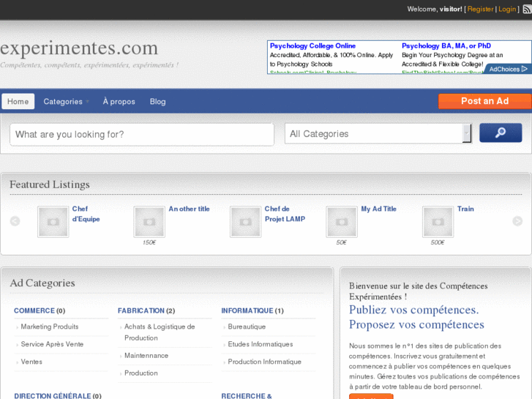Open RECHERCHE & category
Screen dimensions: 532x399
(247, 396)
